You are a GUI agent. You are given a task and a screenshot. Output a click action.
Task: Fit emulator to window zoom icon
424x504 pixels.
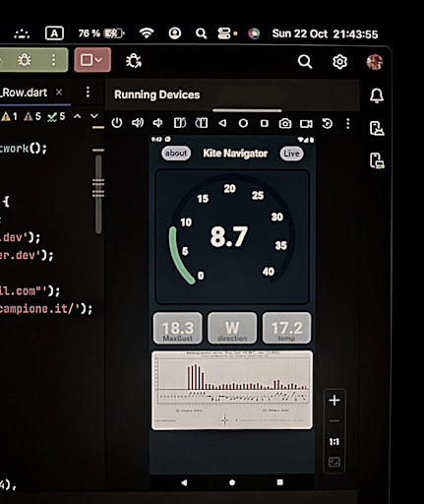(x=334, y=463)
